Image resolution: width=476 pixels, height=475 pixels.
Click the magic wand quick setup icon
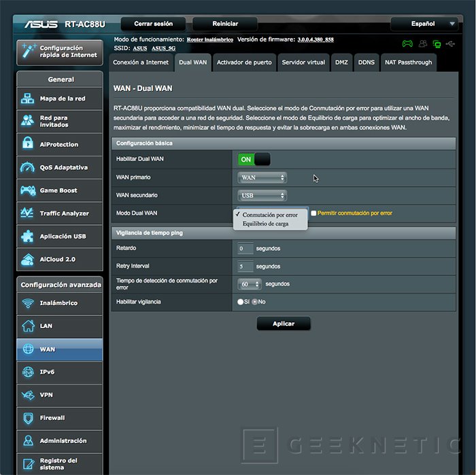[x=29, y=50]
